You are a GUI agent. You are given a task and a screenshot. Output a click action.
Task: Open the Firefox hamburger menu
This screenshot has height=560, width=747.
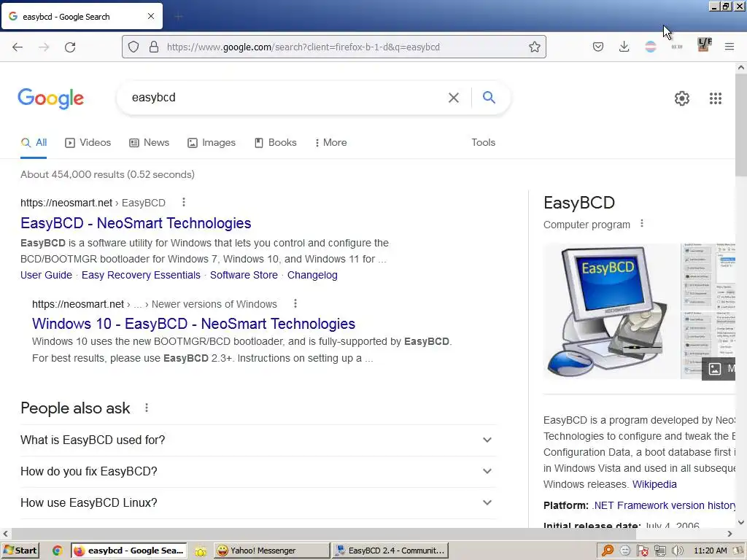click(x=729, y=47)
